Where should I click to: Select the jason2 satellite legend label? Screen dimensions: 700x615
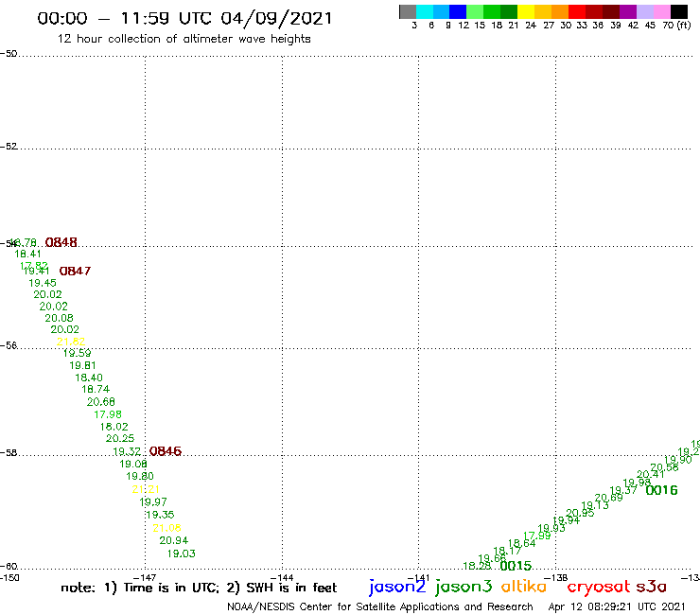397,587
